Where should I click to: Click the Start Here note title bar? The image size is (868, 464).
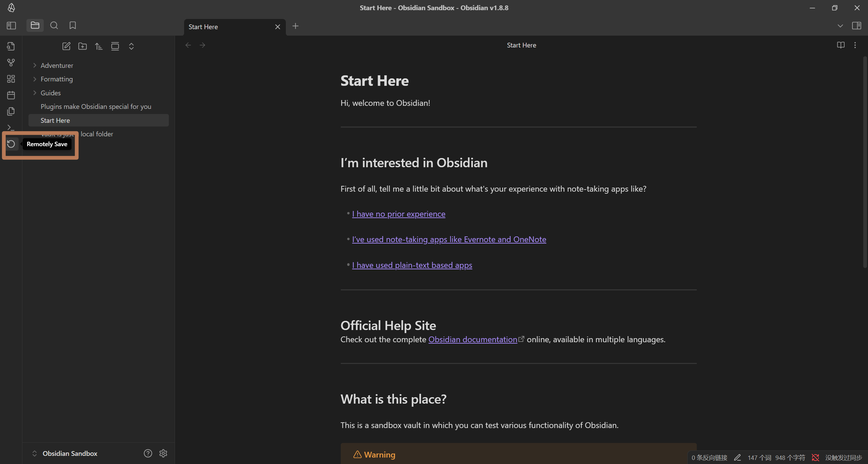[521, 45]
